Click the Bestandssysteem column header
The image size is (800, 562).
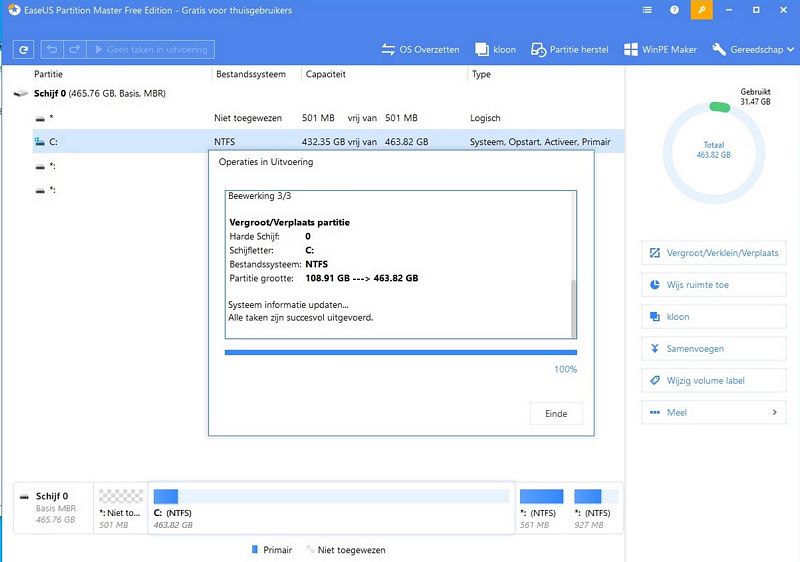tap(251, 74)
